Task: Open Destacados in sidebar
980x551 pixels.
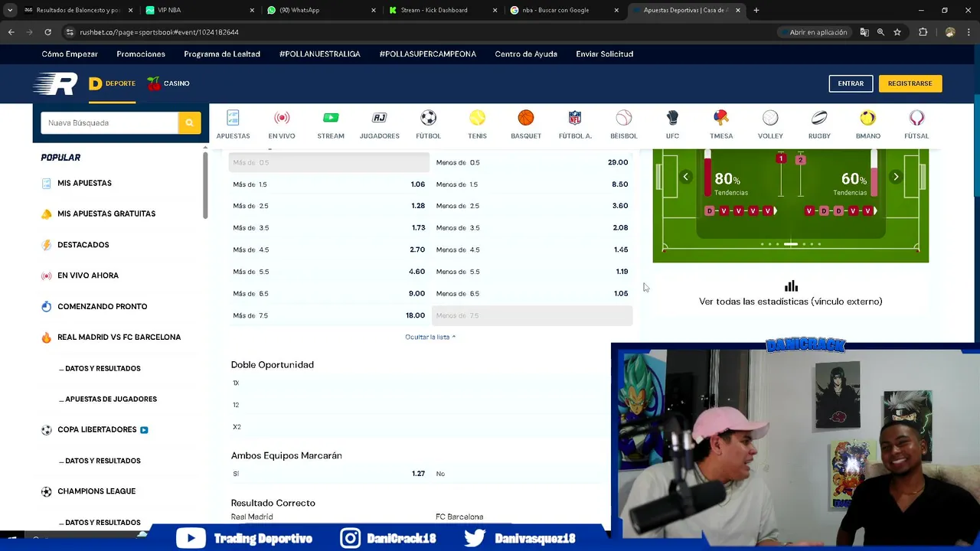Action: (x=83, y=245)
